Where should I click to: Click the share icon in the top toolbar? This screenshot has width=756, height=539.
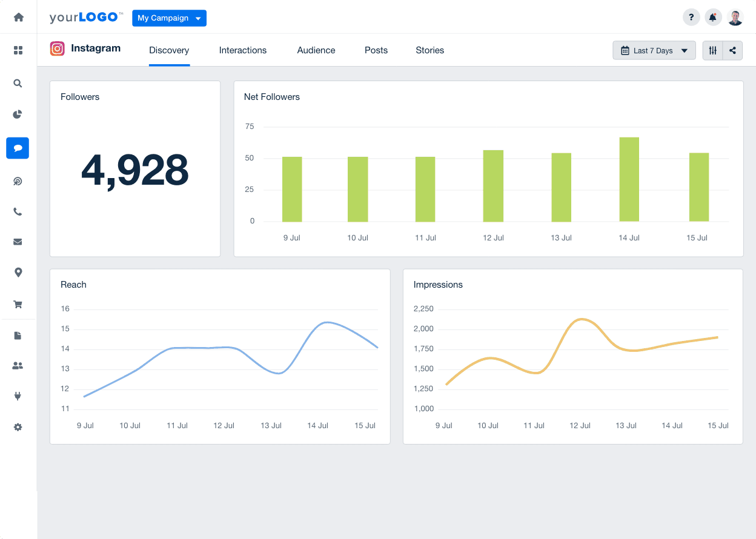pos(733,50)
